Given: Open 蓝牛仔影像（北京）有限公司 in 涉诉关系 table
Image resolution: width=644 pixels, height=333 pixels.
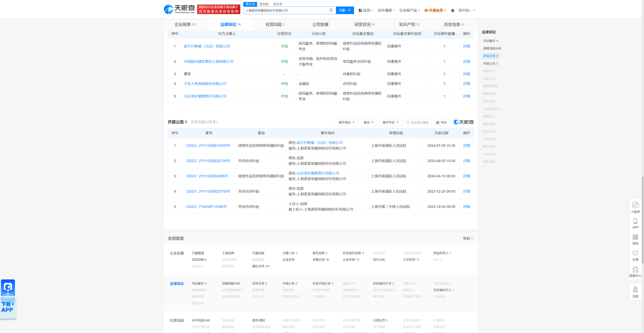Looking at the screenshot, I should [x=207, y=46].
